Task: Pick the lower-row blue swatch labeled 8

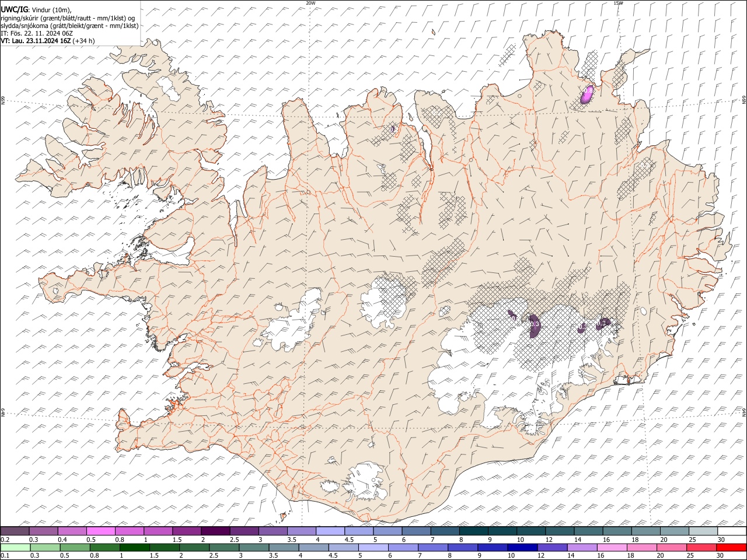Action: 463,547
